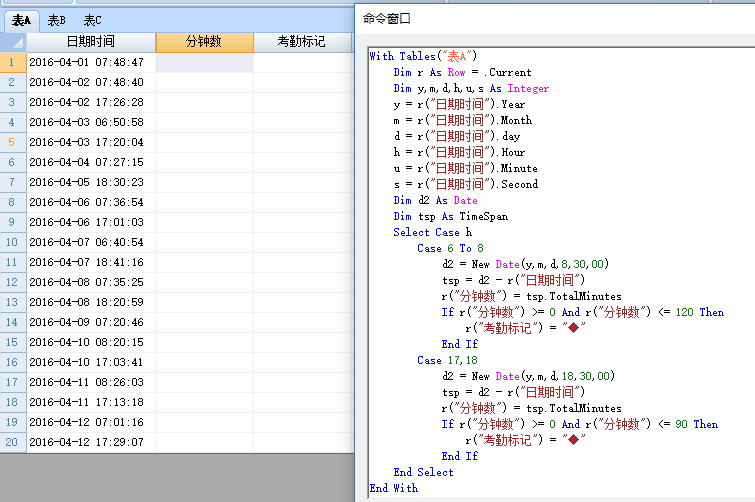Viewport: 755px width, 502px height.
Task: Click cell 2016-04-07 06:40:54
Action: click(91, 242)
